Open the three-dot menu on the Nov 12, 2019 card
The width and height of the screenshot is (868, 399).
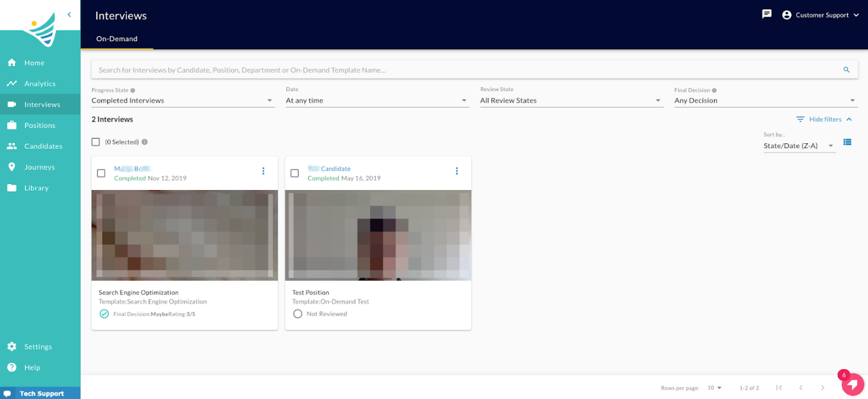click(263, 171)
